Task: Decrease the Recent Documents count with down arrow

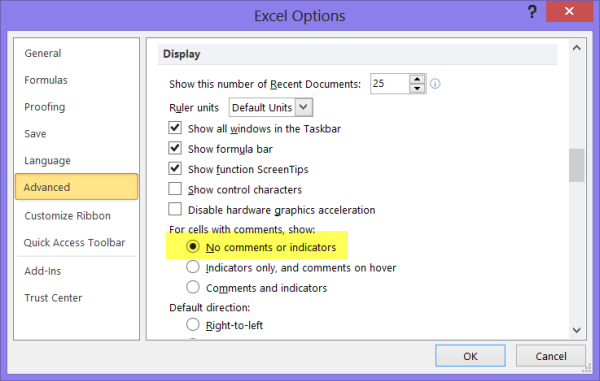Action: tap(417, 88)
